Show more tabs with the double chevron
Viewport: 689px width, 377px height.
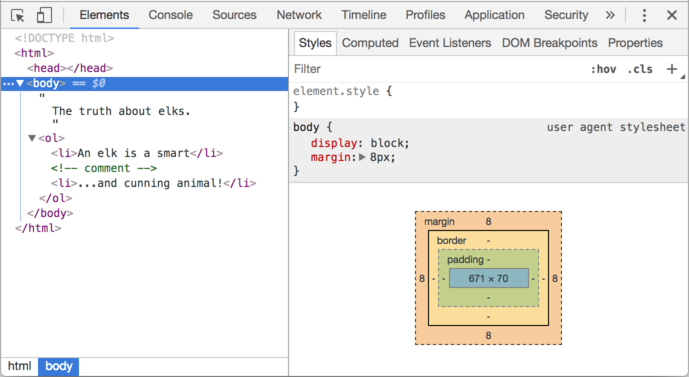[610, 15]
